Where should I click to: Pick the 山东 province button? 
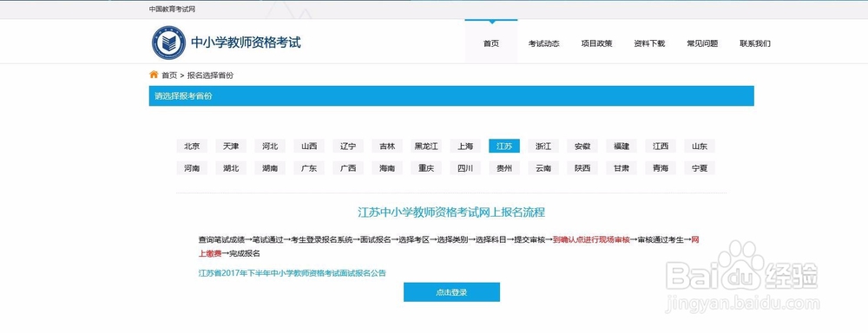pos(700,146)
